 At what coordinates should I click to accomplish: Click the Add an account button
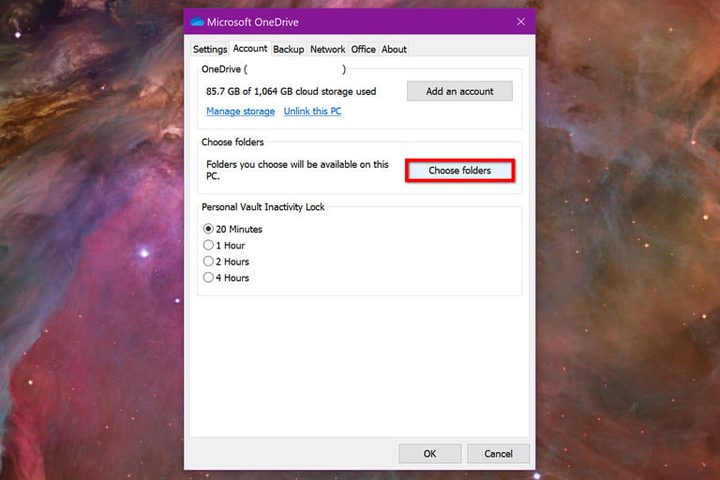460,91
